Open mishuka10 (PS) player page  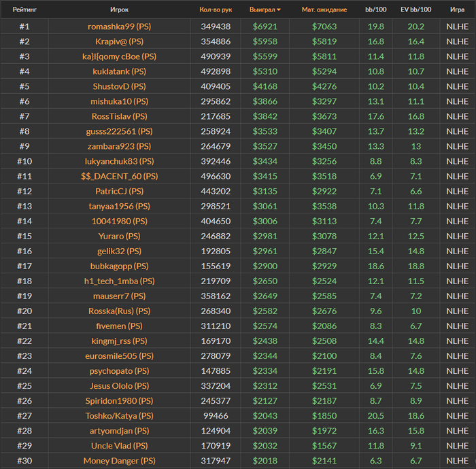[x=119, y=101]
